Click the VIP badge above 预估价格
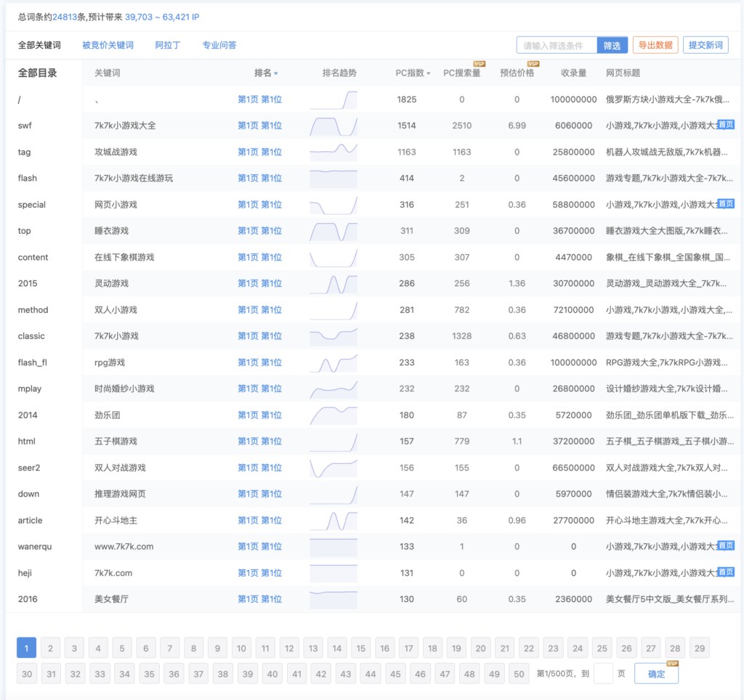This screenshot has width=744, height=700. 533,64
